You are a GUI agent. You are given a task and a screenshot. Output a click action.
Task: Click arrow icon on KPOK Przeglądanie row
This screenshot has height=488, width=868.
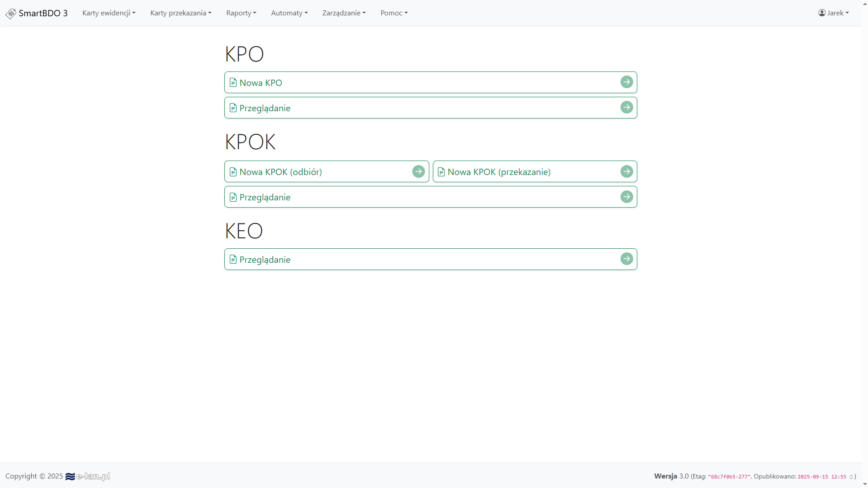626,197
